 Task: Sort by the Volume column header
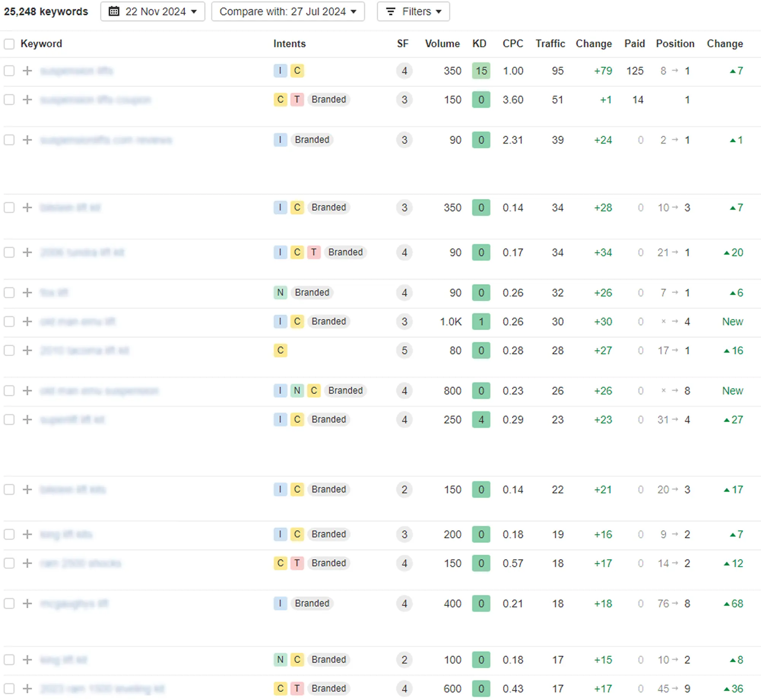point(442,44)
